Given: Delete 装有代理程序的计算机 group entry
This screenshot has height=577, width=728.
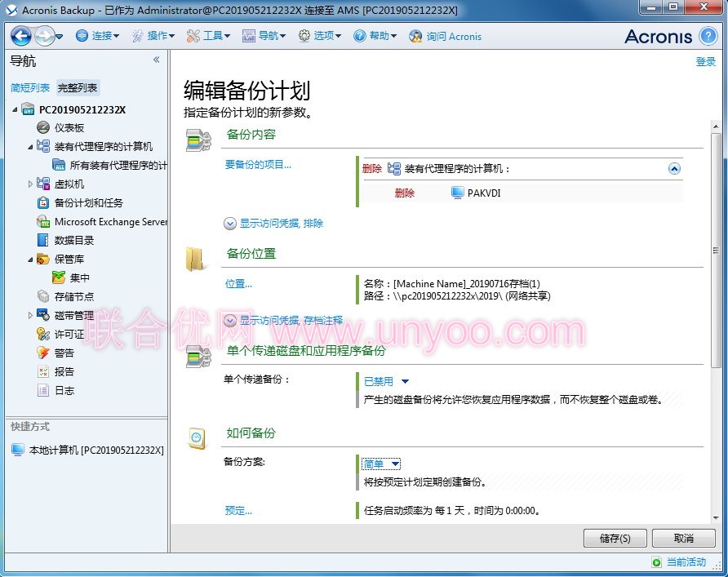Looking at the screenshot, I should click(372, 168).
